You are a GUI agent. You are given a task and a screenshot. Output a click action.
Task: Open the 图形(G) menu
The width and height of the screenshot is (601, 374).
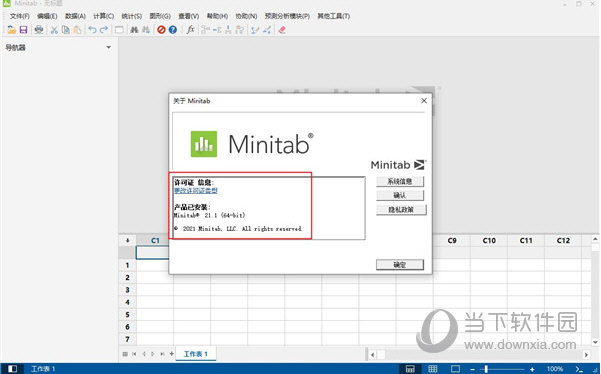point(160,16)
